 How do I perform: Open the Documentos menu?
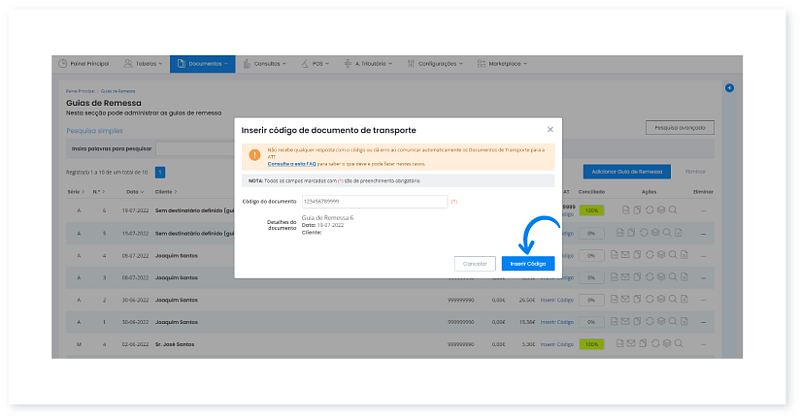tap(202, 63)
